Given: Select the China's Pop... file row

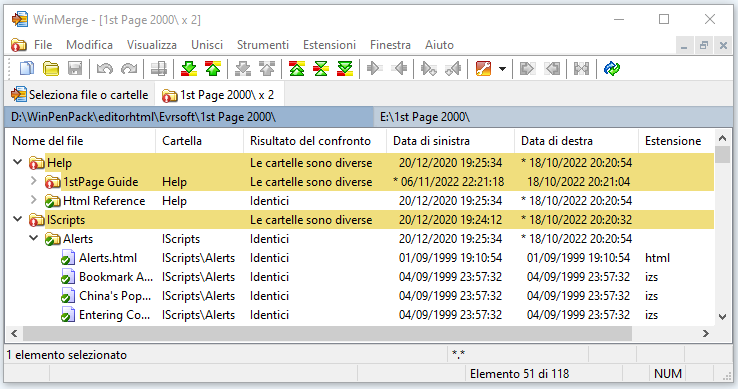Looking at the screenshot, I should [x=360, y=296].
